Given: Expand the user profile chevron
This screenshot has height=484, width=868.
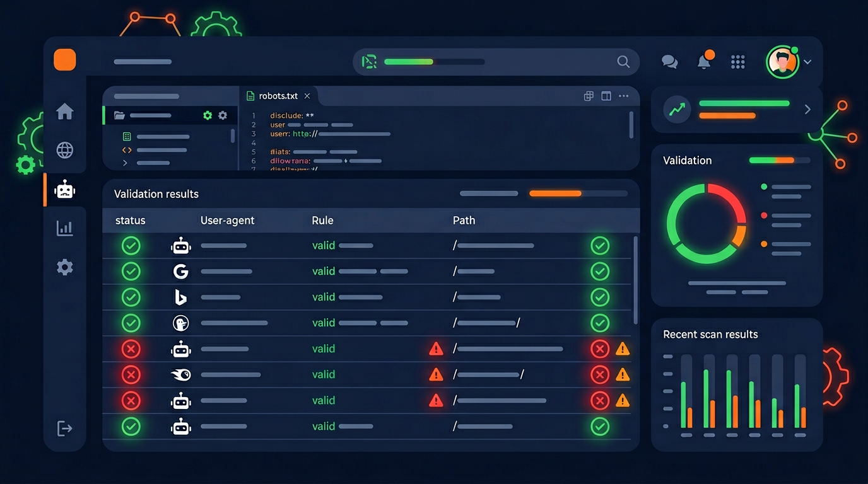Looking at the screenshot, I should tap(807, 63).
